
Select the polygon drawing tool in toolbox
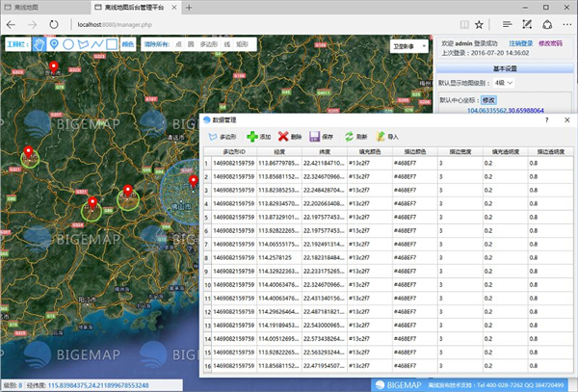click(82, 44)
